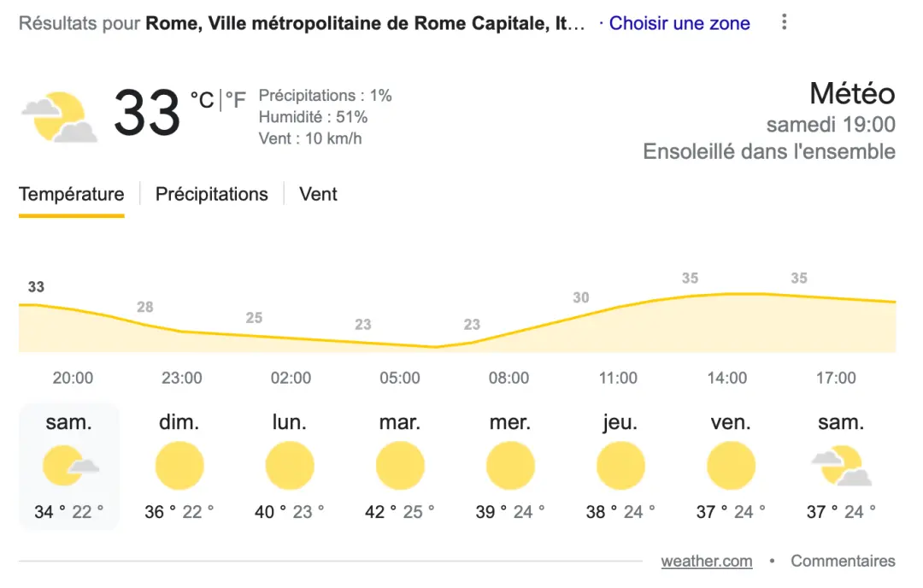The height and width of the screenshot is (588, 923).
Task: Select Friday's sunny forecast icon
Action: [731, 466]
